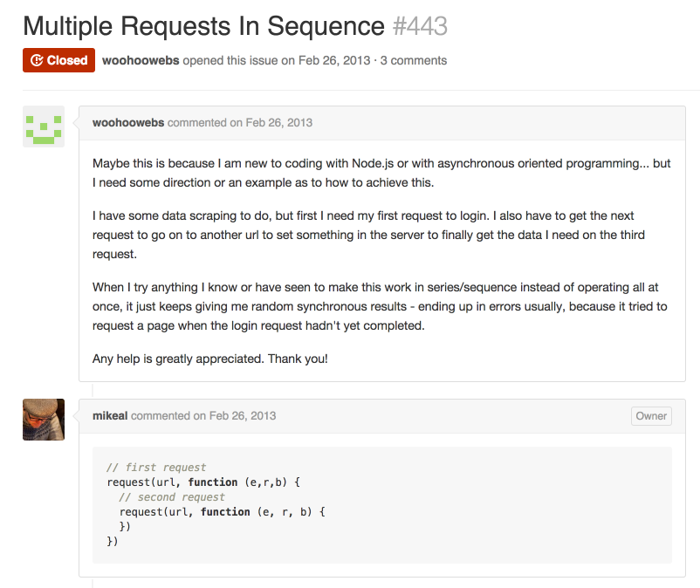Open woohoowebs green identicon avatar
This screenshot has width=700, height=588.
(x=44, y=126)
